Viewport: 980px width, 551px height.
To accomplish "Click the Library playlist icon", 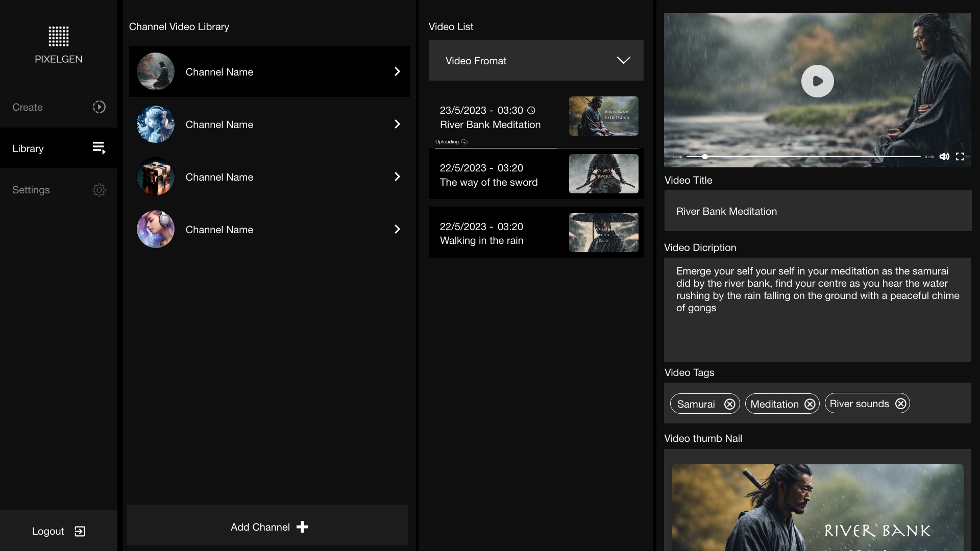I will [99, 148].
